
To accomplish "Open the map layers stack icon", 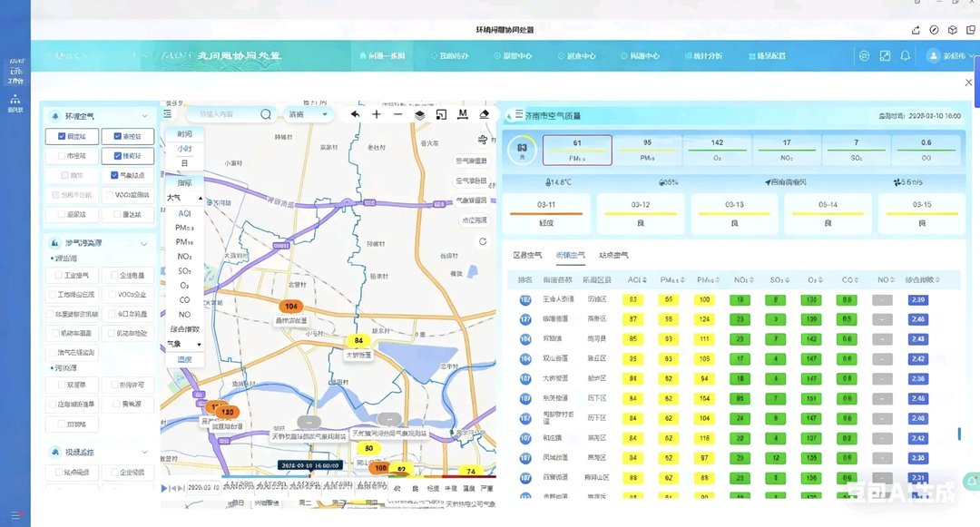I will click(x=419, y=114).
